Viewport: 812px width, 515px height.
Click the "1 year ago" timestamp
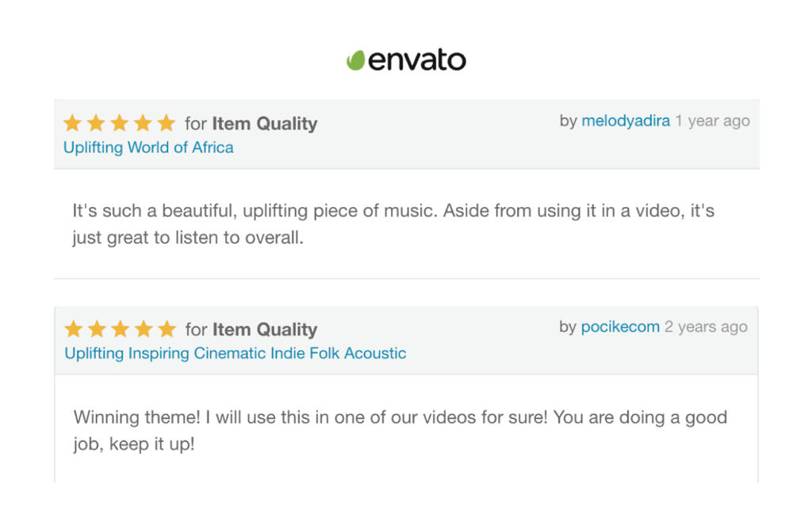click(x=712, y=121)
